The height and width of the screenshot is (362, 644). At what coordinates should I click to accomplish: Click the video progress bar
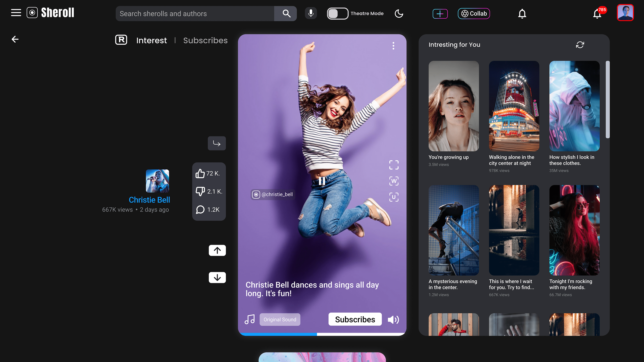tap(322, 334)
